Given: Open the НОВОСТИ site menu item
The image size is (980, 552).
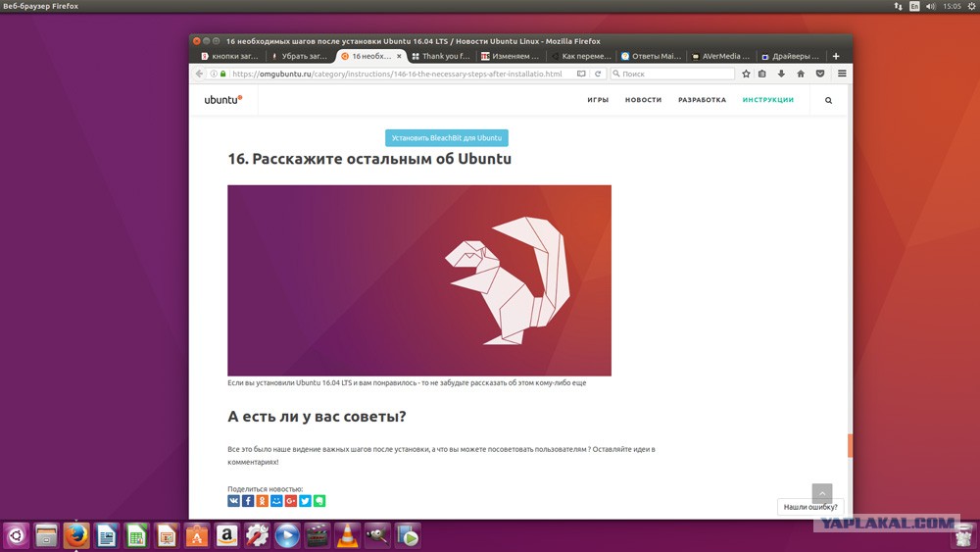Looking at the screenshot, I should (x=643, y=100).
